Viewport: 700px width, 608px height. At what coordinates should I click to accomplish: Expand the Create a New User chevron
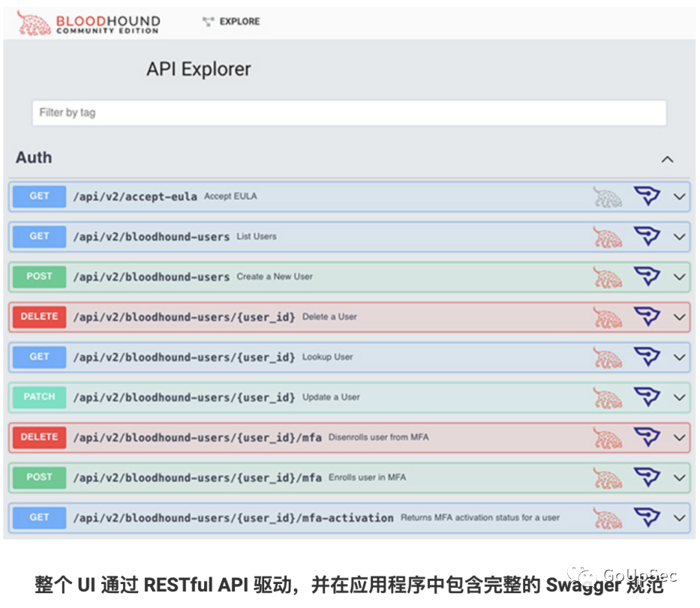click(x=680, y=277)
